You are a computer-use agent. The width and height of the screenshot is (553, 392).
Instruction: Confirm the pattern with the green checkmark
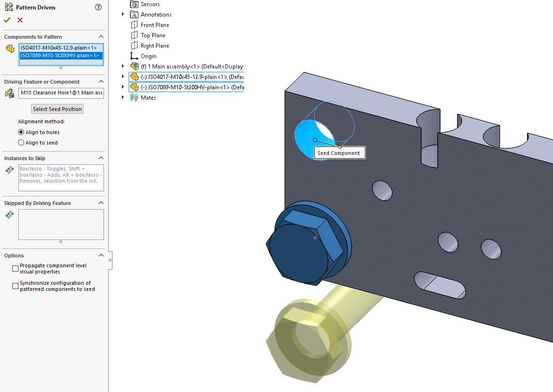7,20
